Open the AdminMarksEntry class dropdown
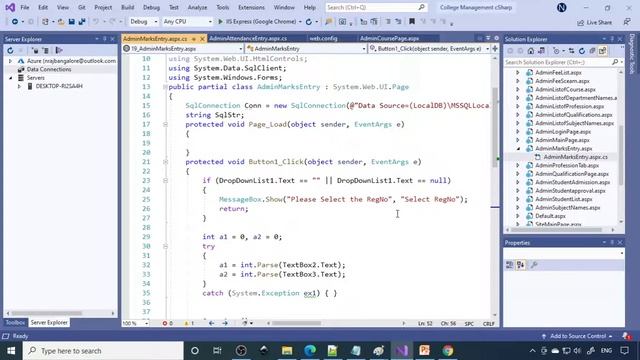 306,49
